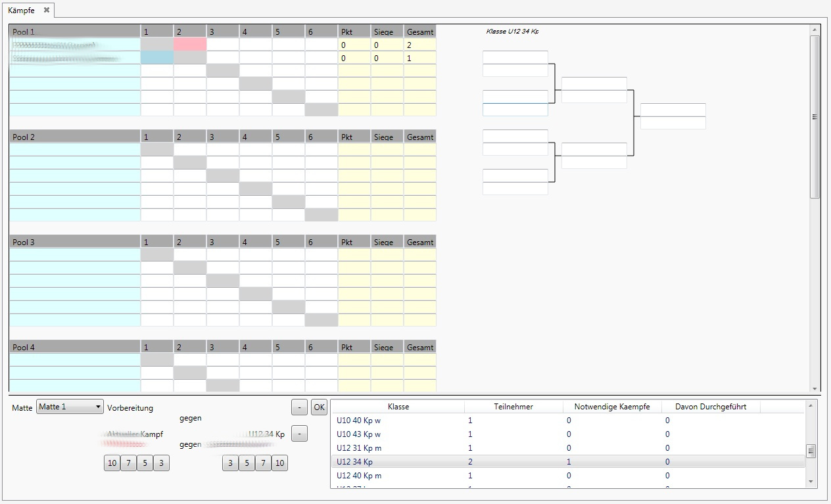
Task: Sort the list by the Klasse column header
Action: point(398,407)
